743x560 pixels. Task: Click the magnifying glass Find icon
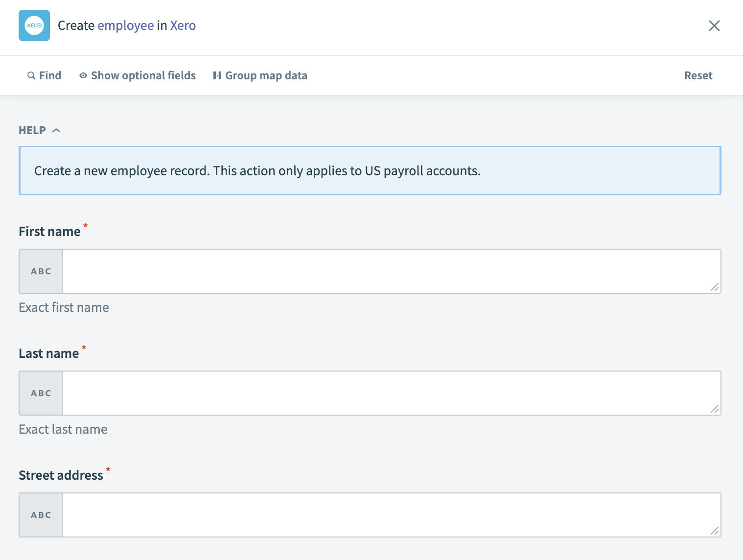click(31, 75)
